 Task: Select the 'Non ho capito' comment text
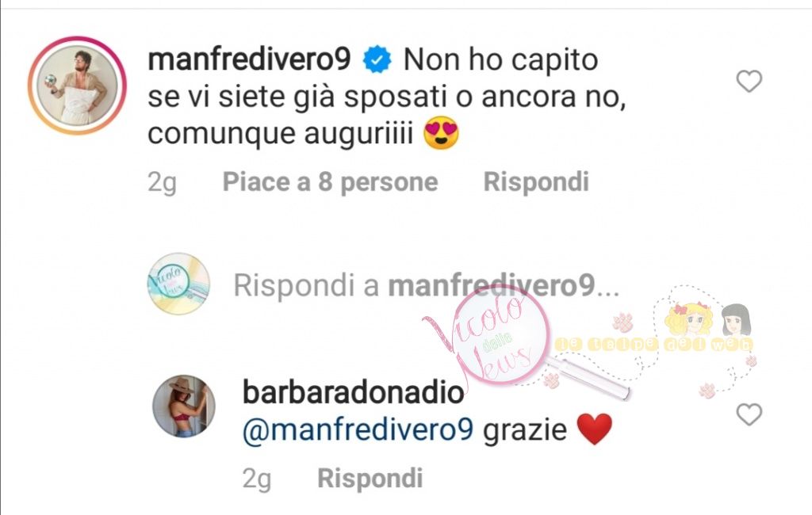pyautogui.click(x=501, y=59)
